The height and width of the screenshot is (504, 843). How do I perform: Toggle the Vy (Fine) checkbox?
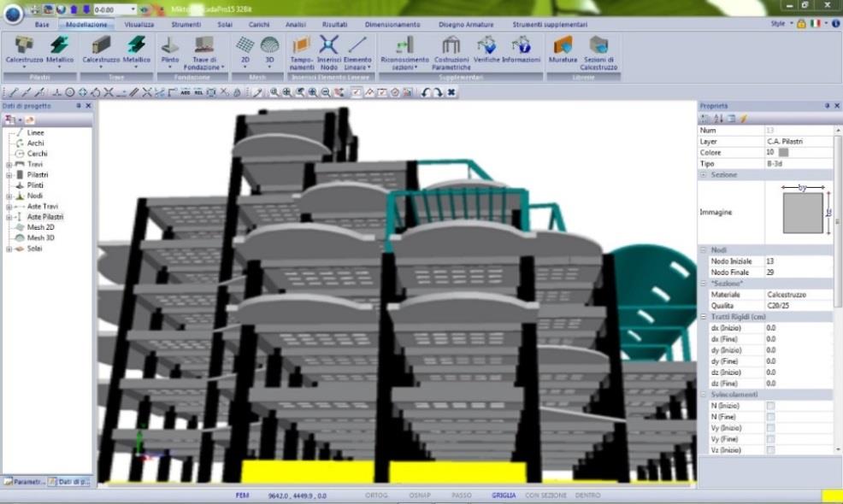tap(770, 440)
